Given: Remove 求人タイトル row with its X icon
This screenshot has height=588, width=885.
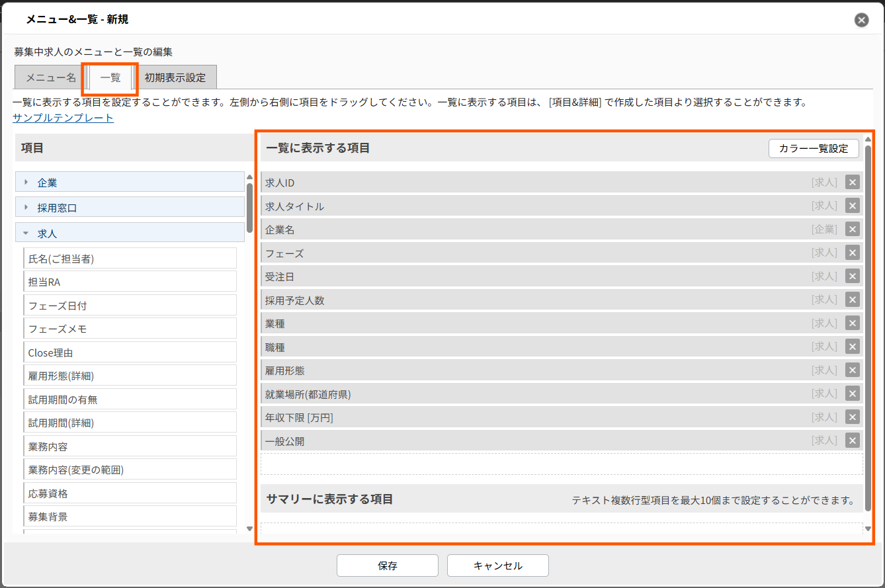Looking at the screenshot, I should point(853,206).
